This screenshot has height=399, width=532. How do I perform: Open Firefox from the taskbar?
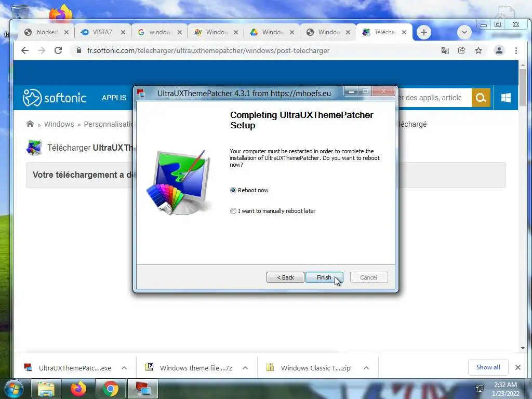pyautogui.click(x=78, y=389)
